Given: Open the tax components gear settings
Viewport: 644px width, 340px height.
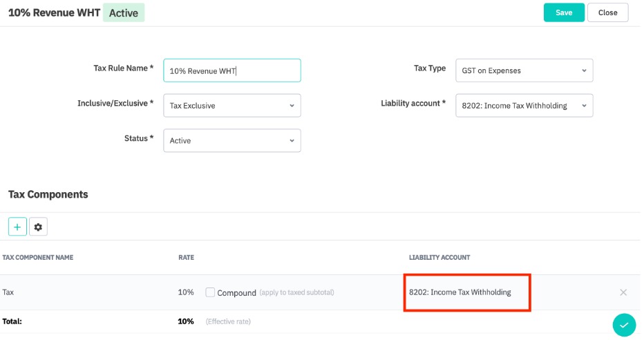Looking at the screenshot, I should 38,227.
